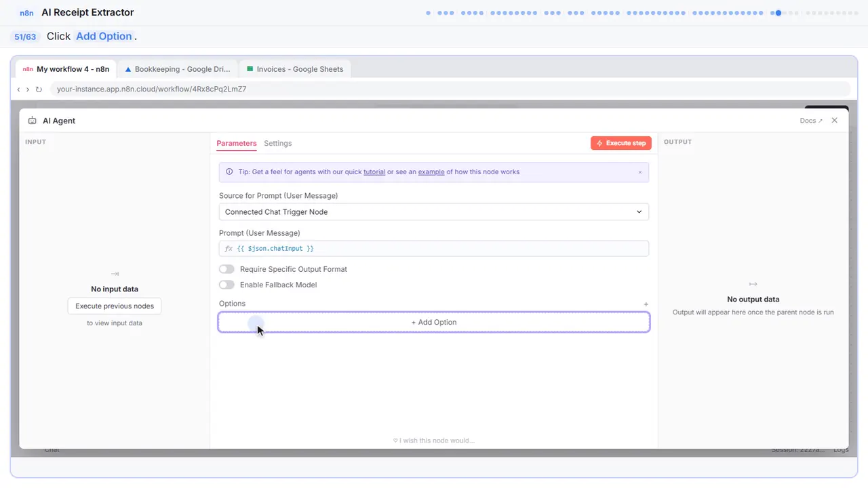
Task: Reload the page with the refresh icon
Action: (39, 89)
